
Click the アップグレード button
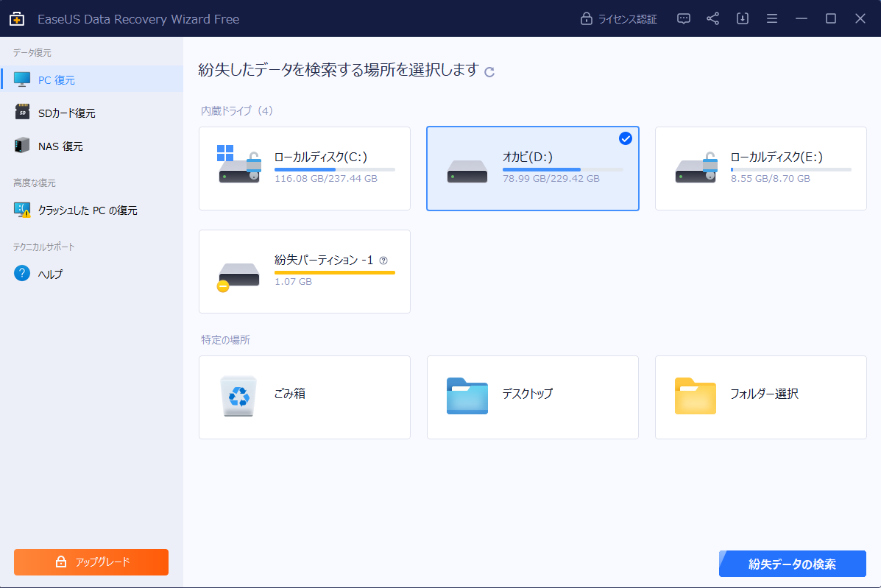tap(91, 562)
